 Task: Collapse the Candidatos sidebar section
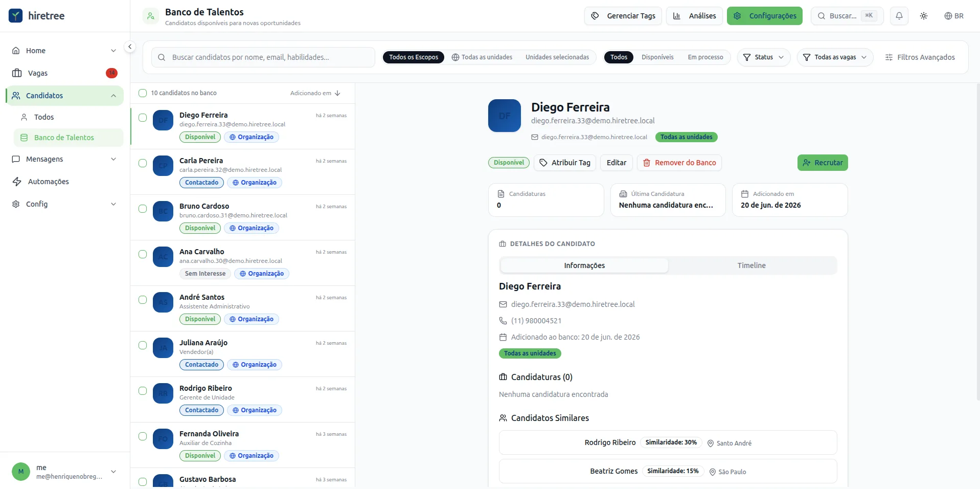(113, 96)
